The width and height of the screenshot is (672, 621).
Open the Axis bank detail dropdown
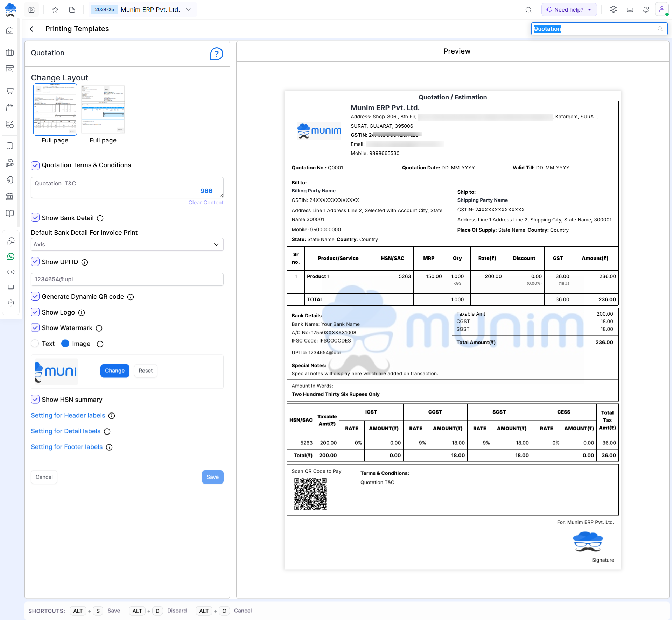pyautogui.click(x=127, y=245)
